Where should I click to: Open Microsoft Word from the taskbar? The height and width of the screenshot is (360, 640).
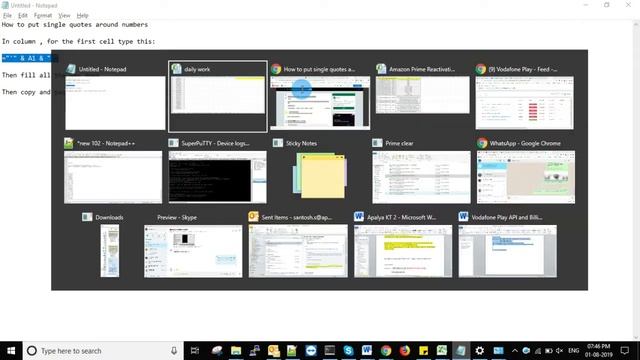click(x=367, y=351)
